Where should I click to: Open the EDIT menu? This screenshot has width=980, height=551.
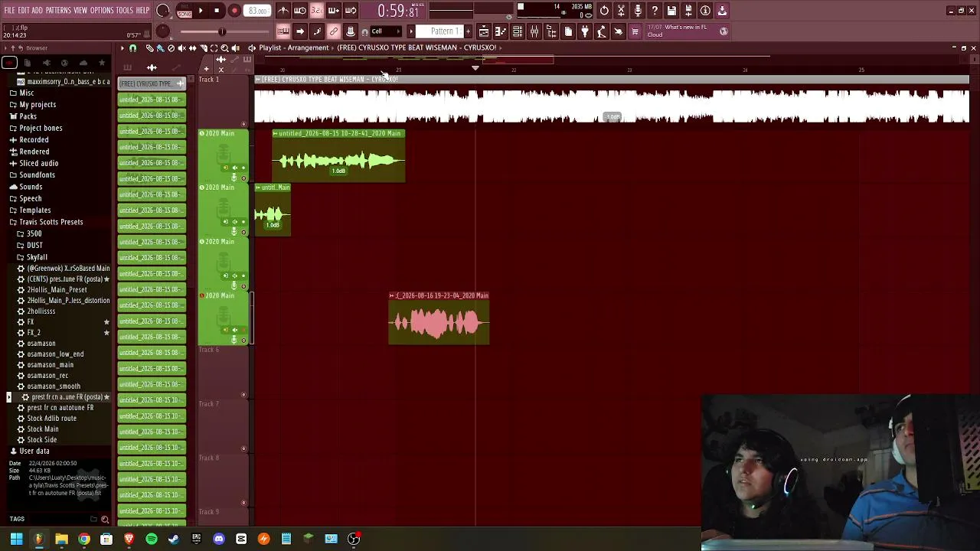pyautogui.click(x=24, y=11)
